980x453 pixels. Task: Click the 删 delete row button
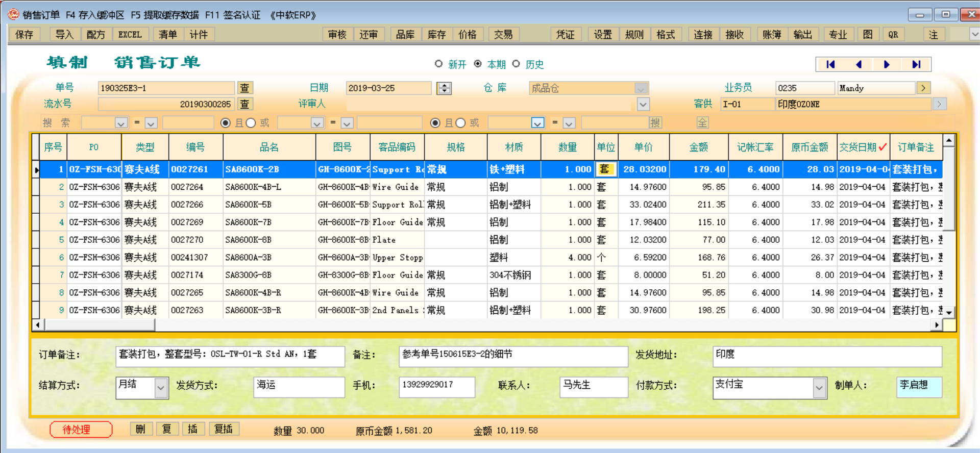coord(140,429)
